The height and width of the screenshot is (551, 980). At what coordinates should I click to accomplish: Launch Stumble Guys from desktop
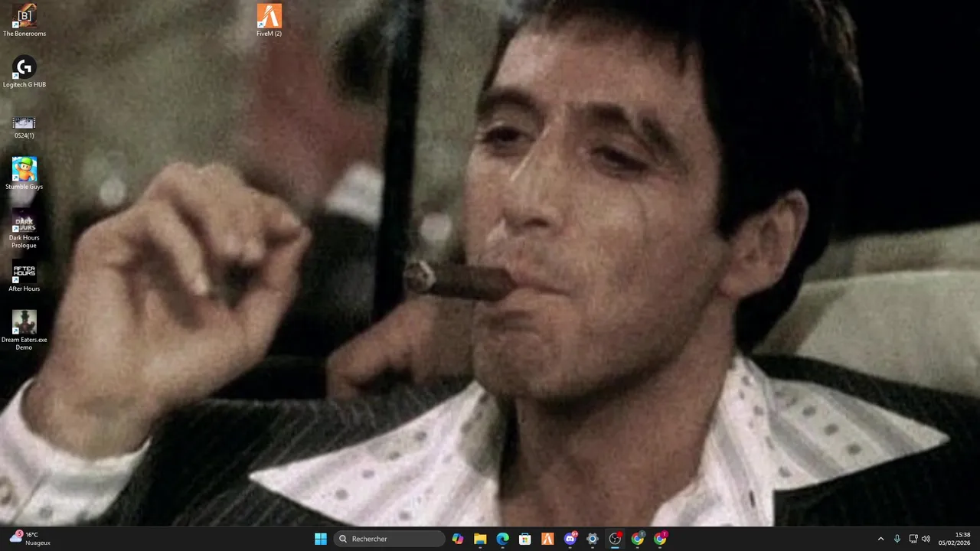pos(24,174)
